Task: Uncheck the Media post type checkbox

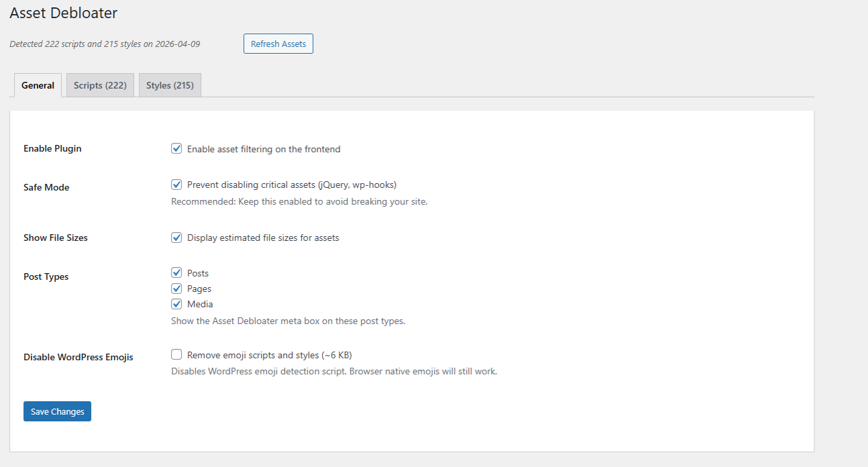Action: click(176, 304)
